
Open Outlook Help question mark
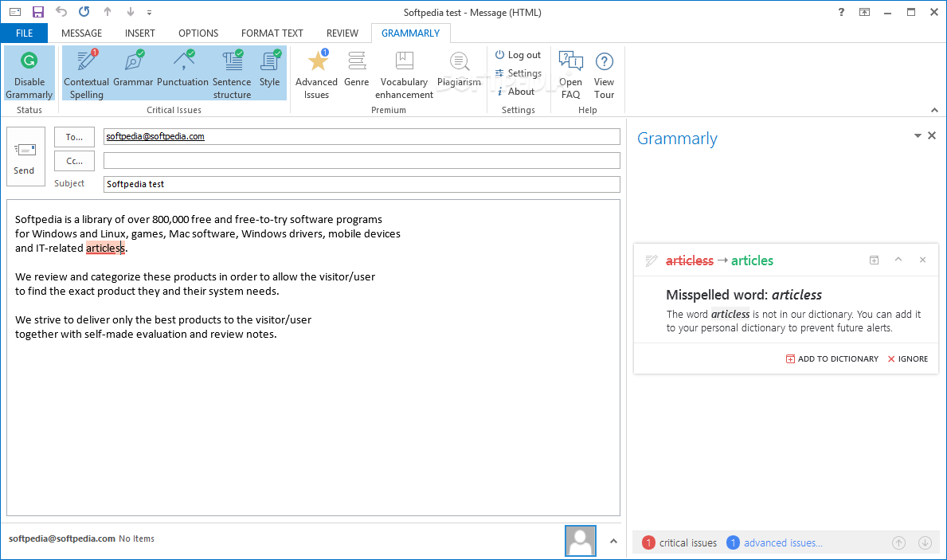pos(841,12)
